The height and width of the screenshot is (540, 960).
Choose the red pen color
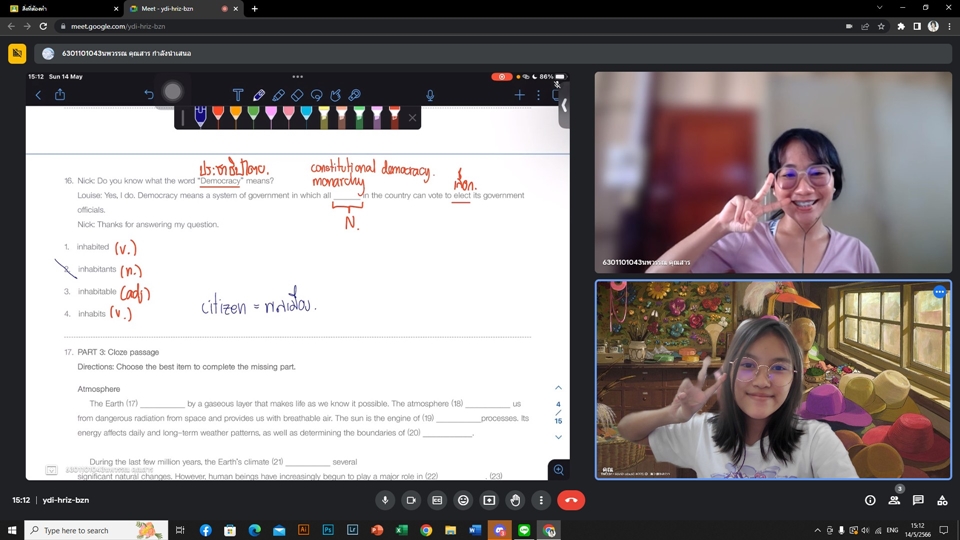(218, 115)
